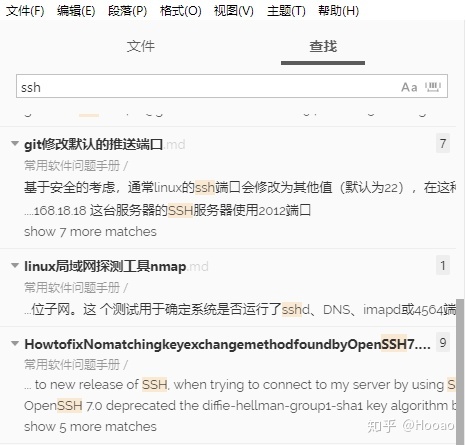Toggle case-sensitive Aa search option
Screen dimensions: 466x445
(409, 87)
